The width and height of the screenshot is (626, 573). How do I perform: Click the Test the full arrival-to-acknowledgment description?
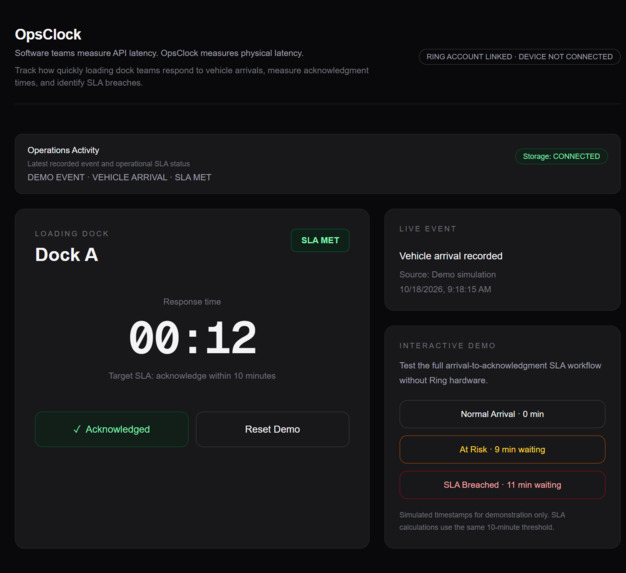pyautogui.click(x=500, y=373)
